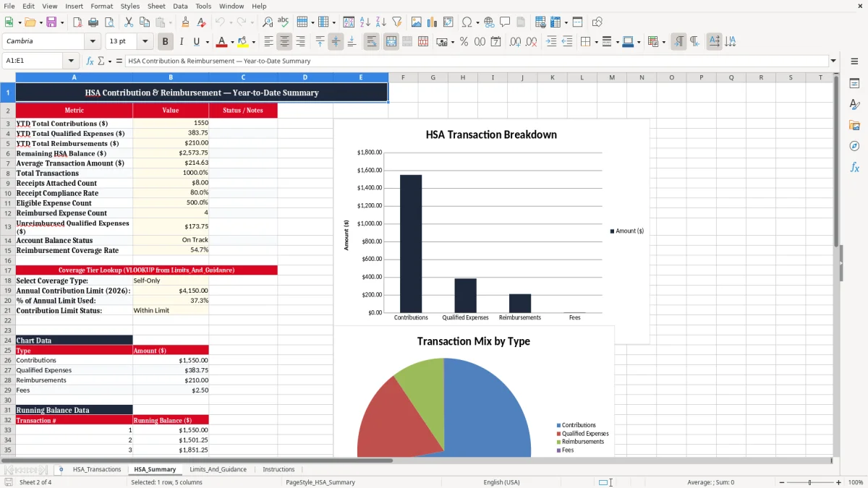
Task: Switch to the Instructions sheet tab
Action: [x=278, y=469]
